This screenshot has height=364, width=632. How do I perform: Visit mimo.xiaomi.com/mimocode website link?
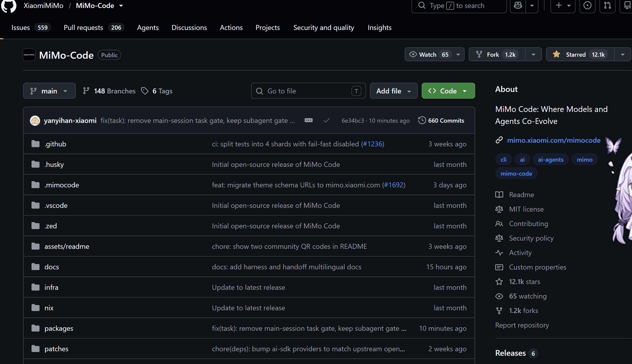tap(553, 140)
